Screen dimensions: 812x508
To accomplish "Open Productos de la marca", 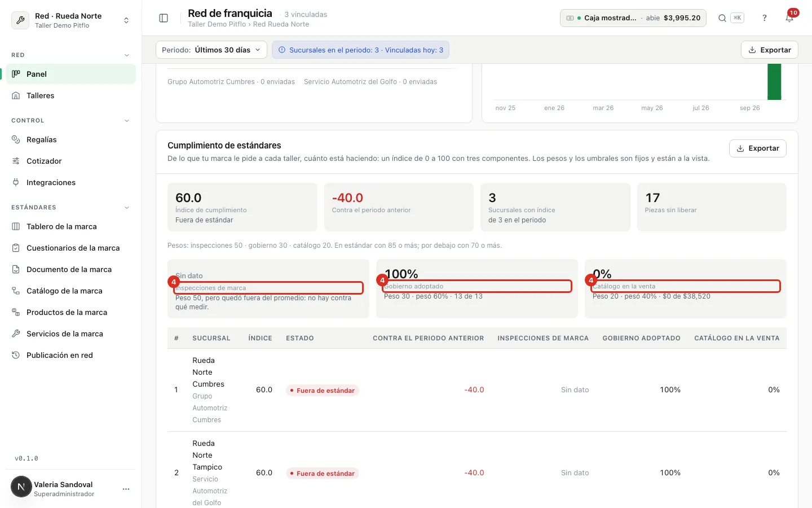I will point(71,312).
